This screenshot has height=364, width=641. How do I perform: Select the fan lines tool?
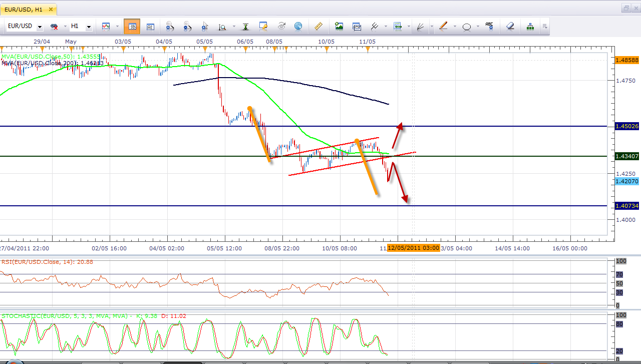(421, 27)
